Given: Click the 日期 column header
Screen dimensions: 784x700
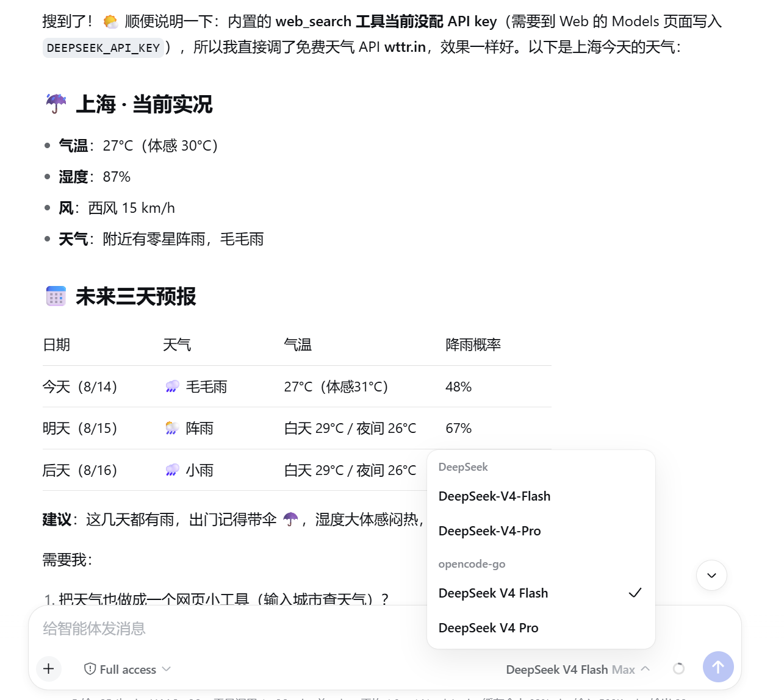Looking at the screenshot, I should (x=56, y=345).
